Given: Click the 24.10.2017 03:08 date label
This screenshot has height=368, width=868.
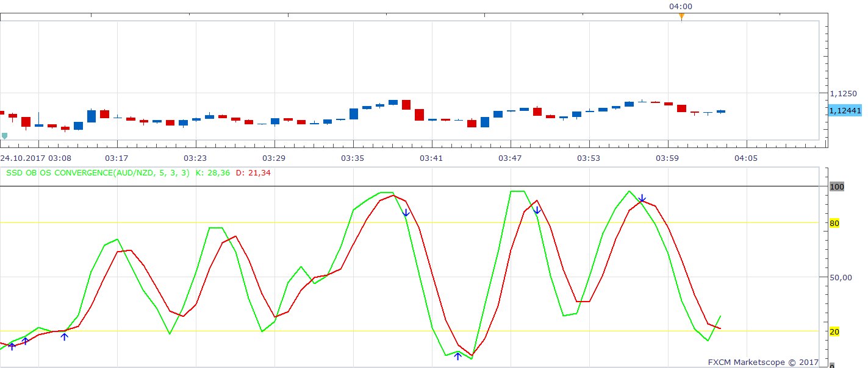Looking at the screenshot, I should (35, 158).
